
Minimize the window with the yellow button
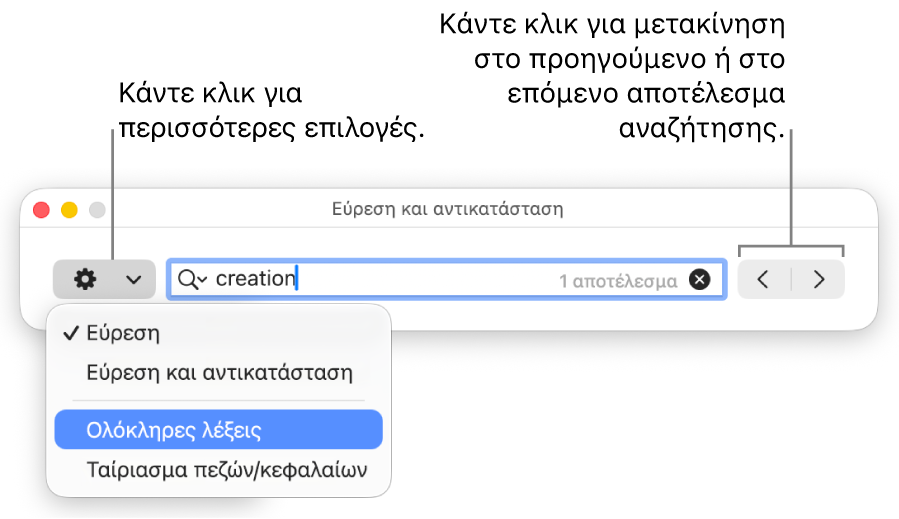69,210
